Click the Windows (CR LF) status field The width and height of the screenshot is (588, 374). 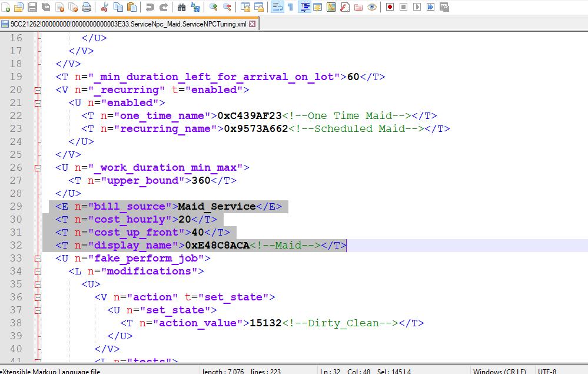[500, 371]
